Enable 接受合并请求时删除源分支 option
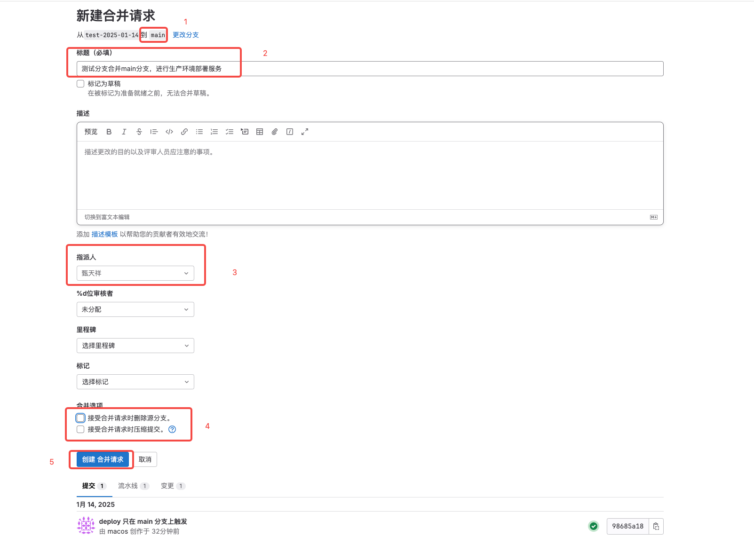Screen dimensions: 754x560 (x=80, y=418)
